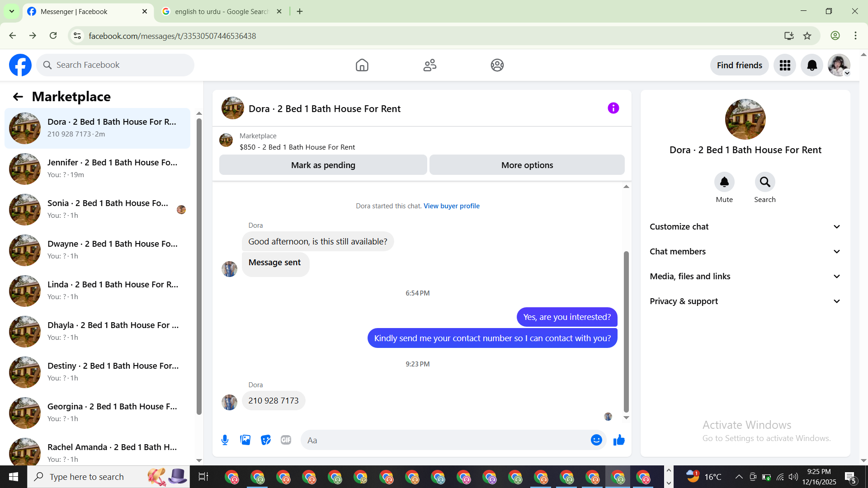Click More options button
Viewport: 868px width, 488px height.
pyautogui.click(x=527, y=165)
